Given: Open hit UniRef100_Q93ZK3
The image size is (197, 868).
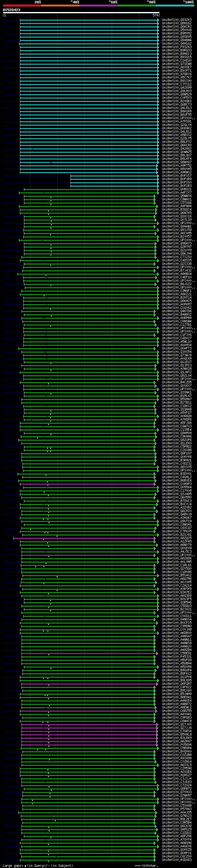Looking at the screenshot, I should tap(177, 20).
